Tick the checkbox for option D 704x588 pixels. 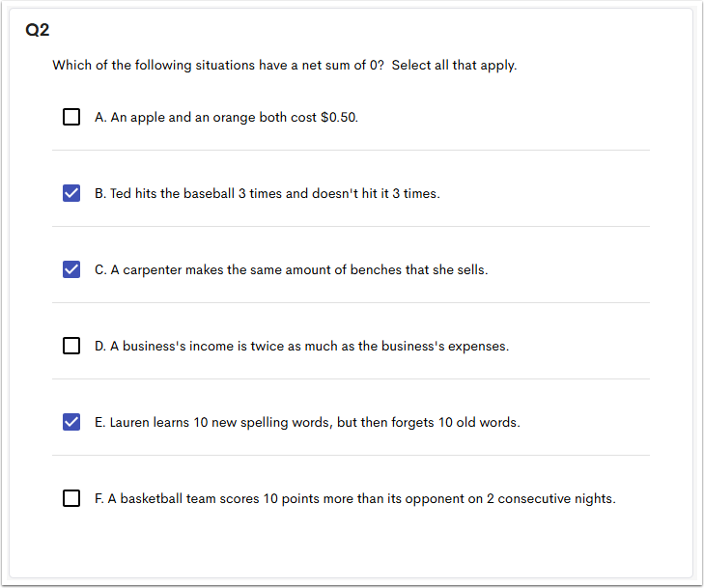pos(71,346)
